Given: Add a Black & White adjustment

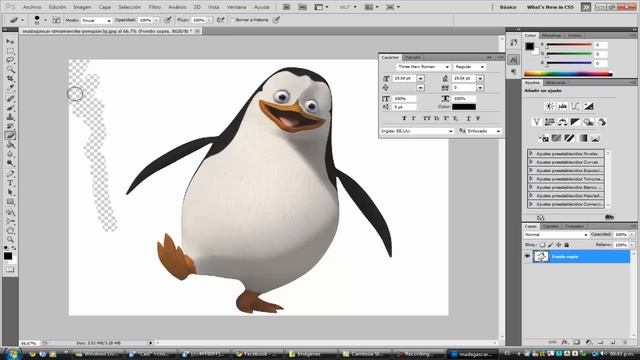Looking at the screenshot, I should [x=575, y=122].
